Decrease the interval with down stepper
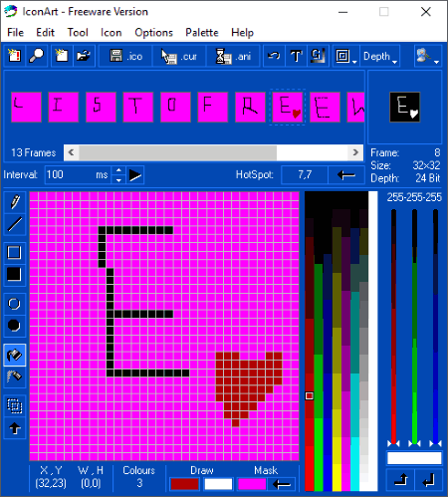The width and height of the screenshot is (448, 497). tap(118, 179)
